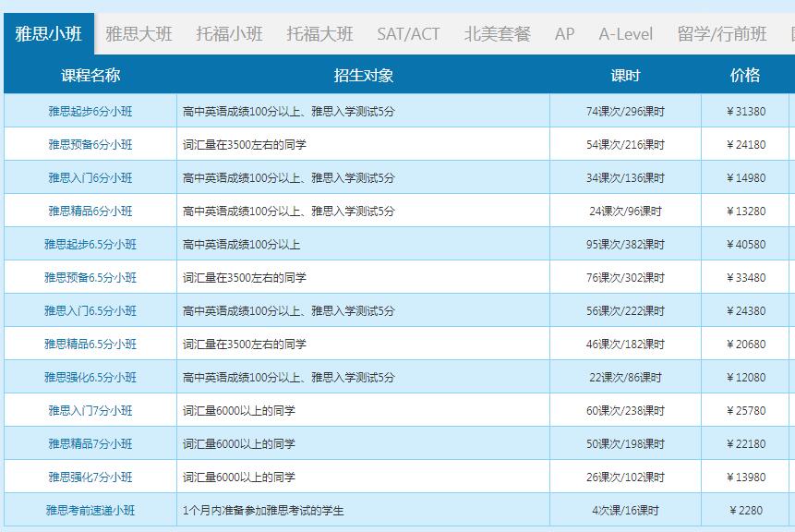Click the ¥12080 price
The image size is (795, 532).
(x=746, y=377)
